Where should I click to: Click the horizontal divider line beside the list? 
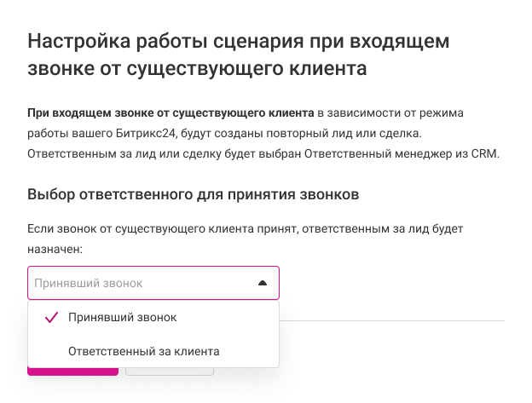point(392,321)
